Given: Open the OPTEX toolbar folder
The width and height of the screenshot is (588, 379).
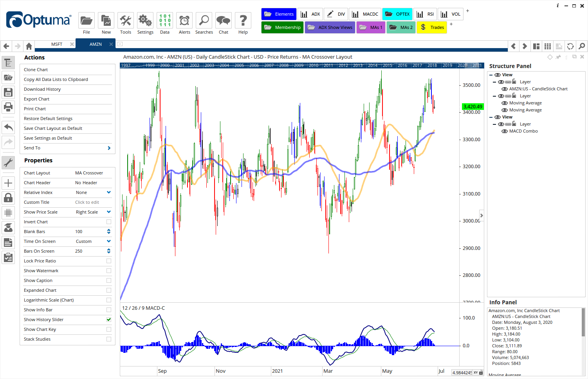Looking at the screenshot, I should [397, 14].
